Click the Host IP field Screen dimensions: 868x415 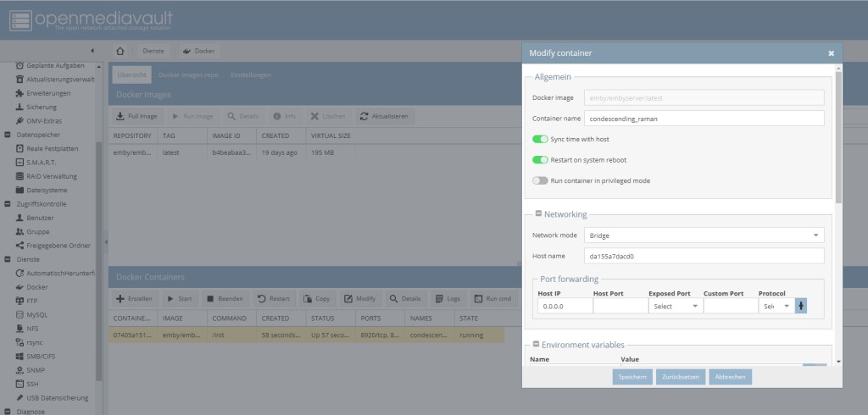point(565,306)
